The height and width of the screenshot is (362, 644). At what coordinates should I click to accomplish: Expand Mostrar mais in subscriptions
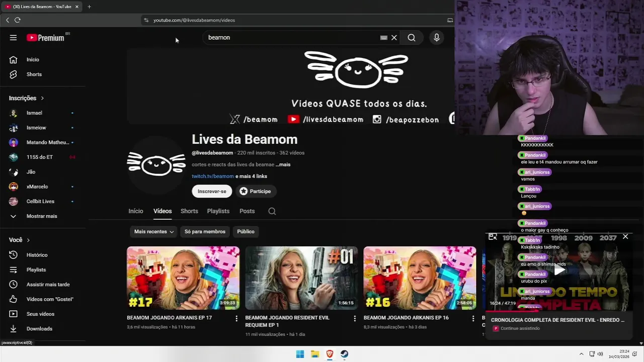point(43,216)
